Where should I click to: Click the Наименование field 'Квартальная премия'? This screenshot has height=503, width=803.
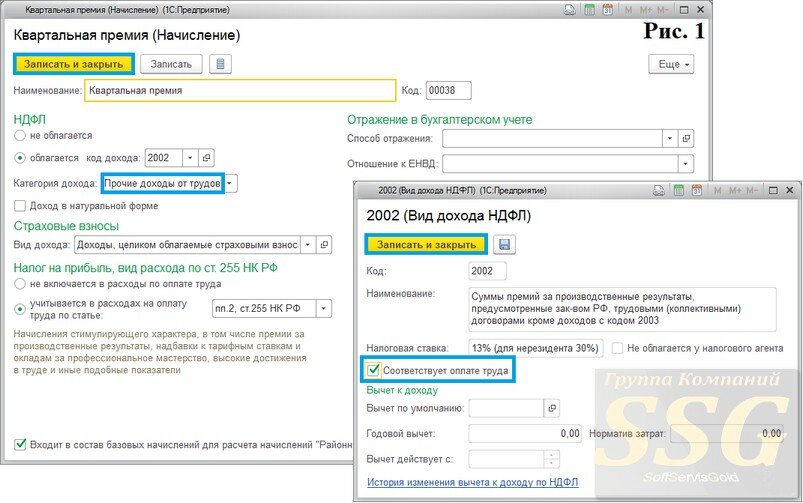240,91
